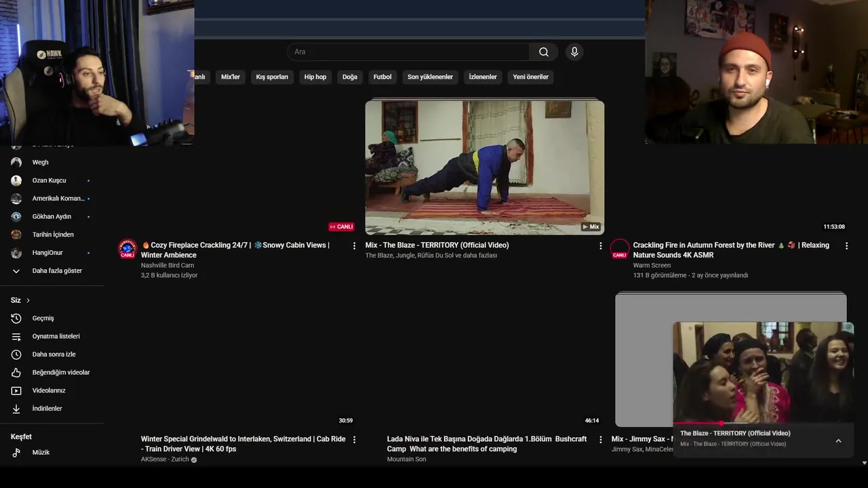Screen dimensions: 868x488
Task: Open Cozy Fireplace Crackling 24/7 video title
Action: click(x=235, y=250)
